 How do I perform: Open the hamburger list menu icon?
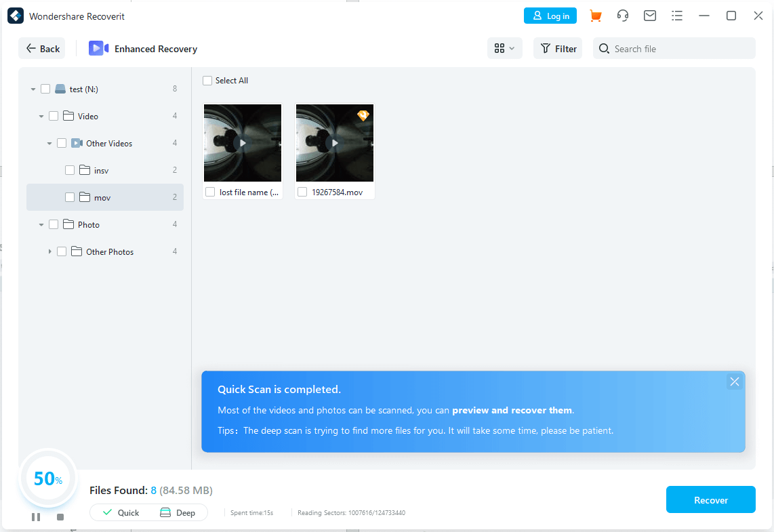click(x=677, y=16)
